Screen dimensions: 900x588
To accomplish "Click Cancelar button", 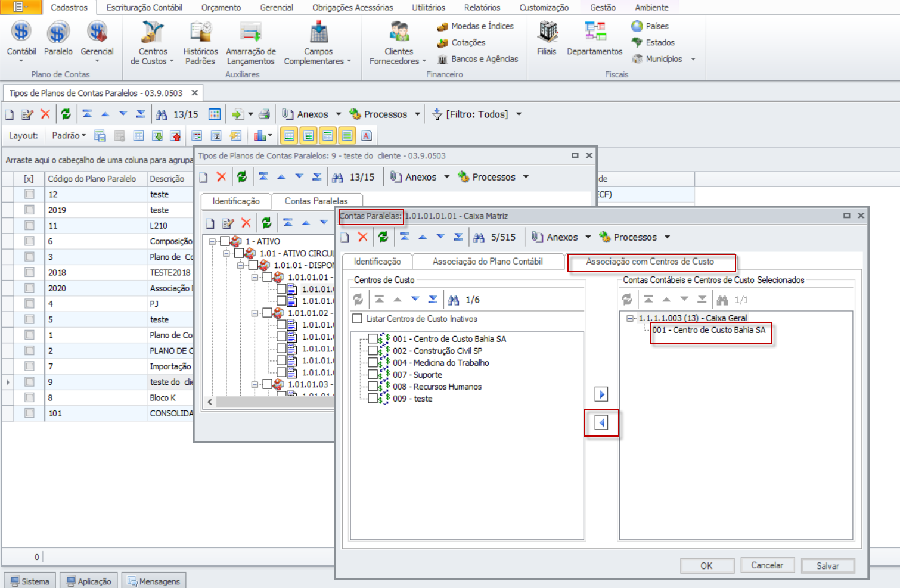I will 766,565.
